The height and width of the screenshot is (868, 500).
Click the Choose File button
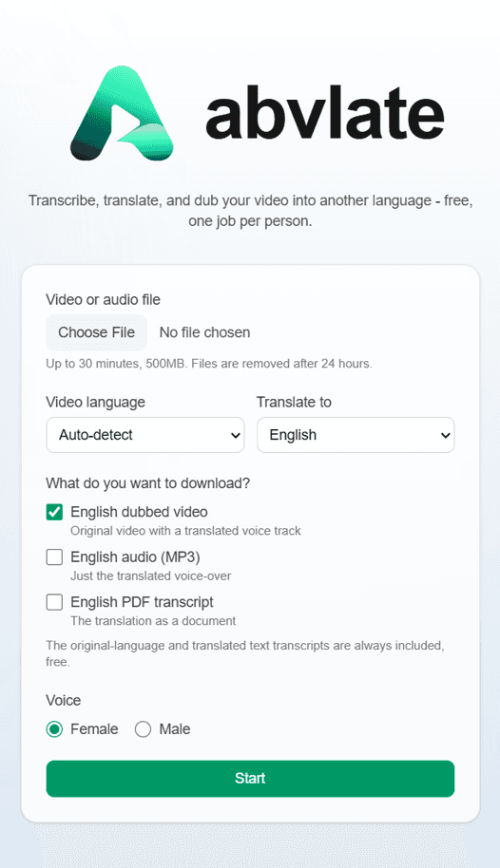click(x=96, y=332)
